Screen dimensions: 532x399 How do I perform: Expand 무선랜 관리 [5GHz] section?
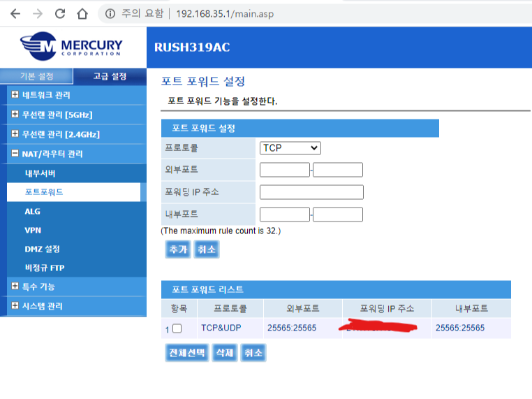pos(15,114)
